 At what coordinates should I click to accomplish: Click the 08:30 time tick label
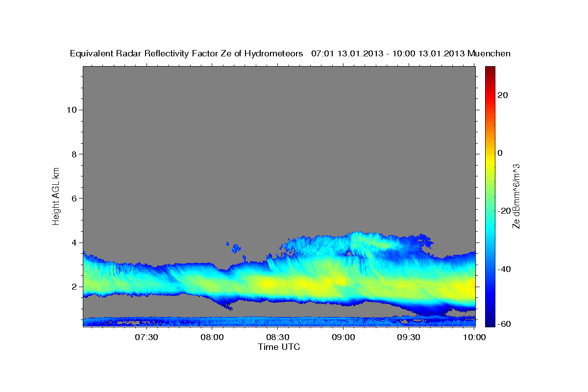277,337
